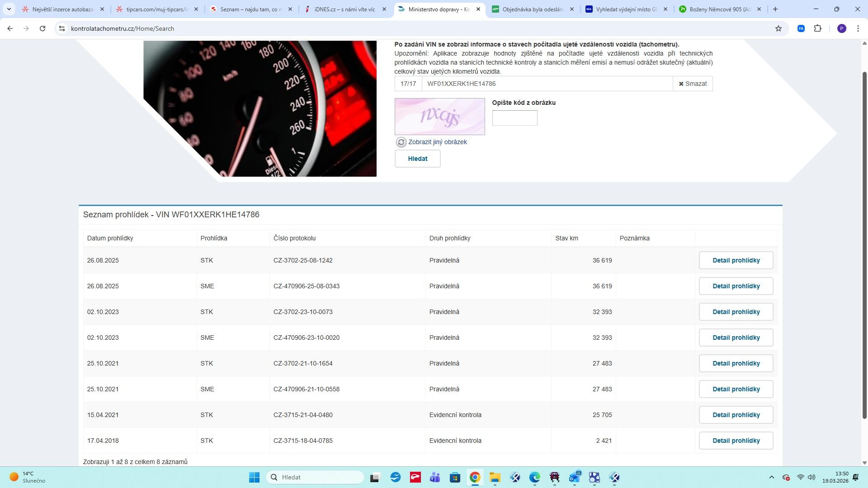Reload the page using the refresh icon
Image resolution: width=868 pixels, height=488 pixels.
(x=42, y=28)
